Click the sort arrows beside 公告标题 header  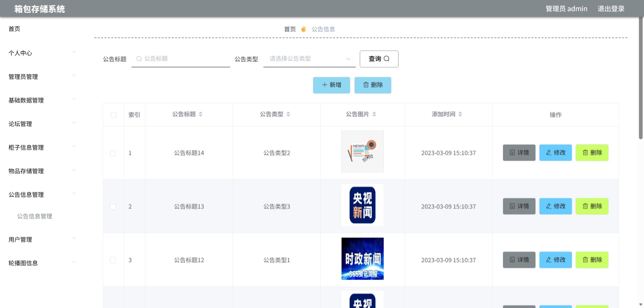click(x=201, y=114)
